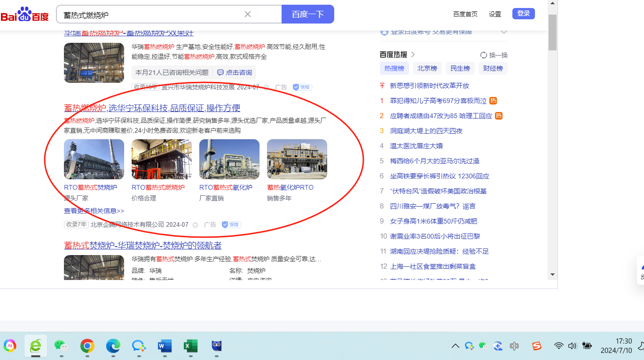Click the WeChat icon in the system tray
The image size is (644, 360).
(x=483, y=346)
